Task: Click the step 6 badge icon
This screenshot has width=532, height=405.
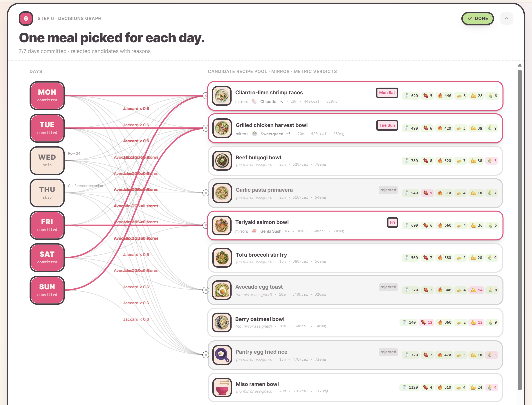Action: (26, 18)
